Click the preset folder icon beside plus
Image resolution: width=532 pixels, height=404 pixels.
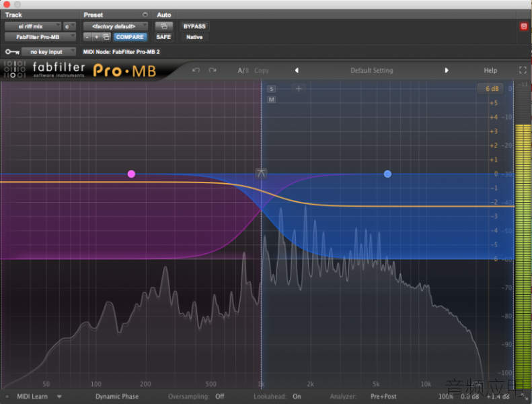coord(106,37)
